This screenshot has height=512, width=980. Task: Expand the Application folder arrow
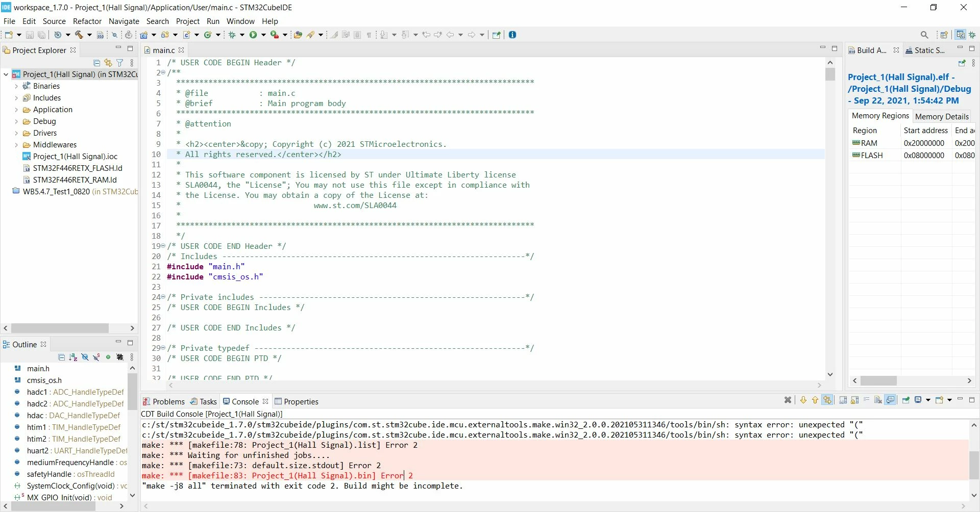coord(16,110)
